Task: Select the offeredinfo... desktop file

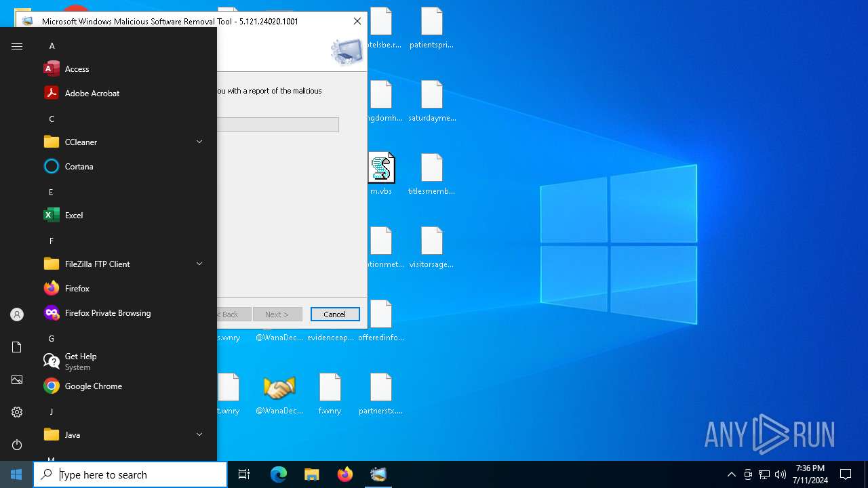Action: (381, 321)
